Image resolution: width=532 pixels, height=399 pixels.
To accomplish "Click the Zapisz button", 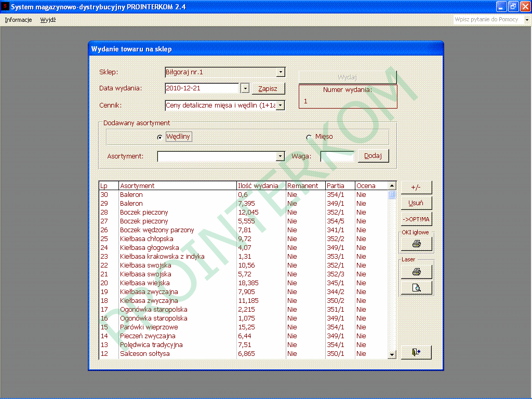I will pyautogui.click(x=268, y=89).
